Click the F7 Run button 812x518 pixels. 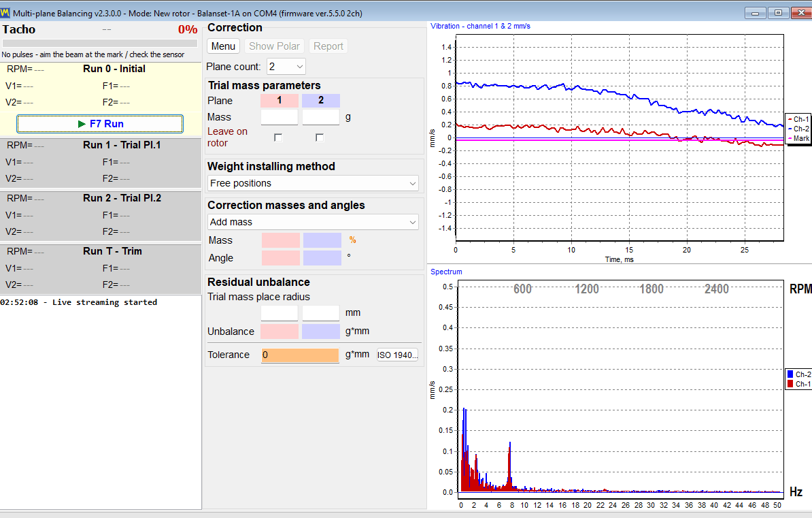[x=100, y=124]
